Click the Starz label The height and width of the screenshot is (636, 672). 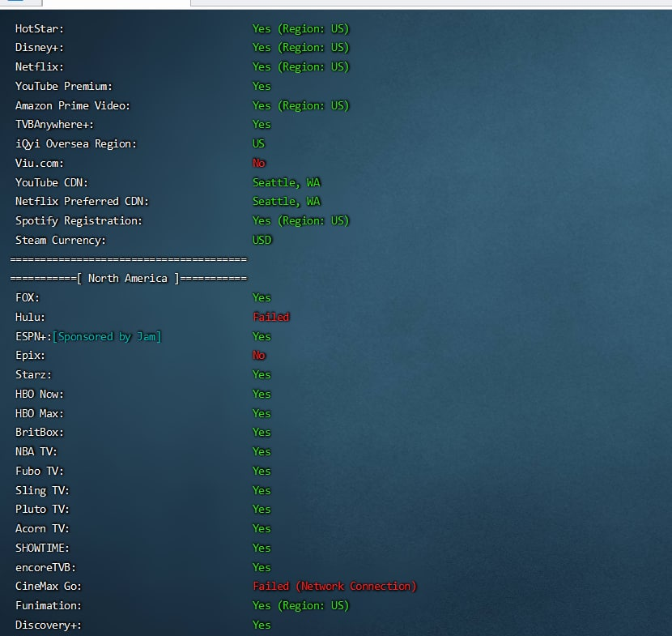click(33, 375)
